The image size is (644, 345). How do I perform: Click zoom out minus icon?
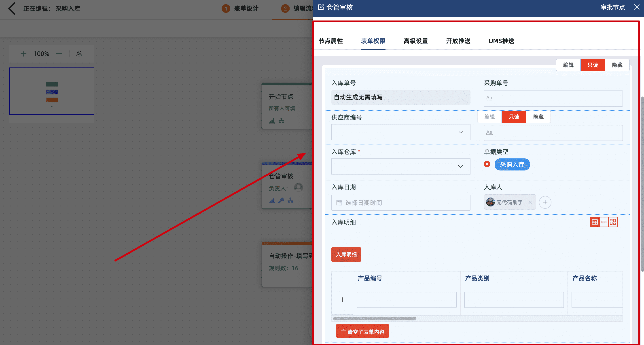(x=59, y=54)
